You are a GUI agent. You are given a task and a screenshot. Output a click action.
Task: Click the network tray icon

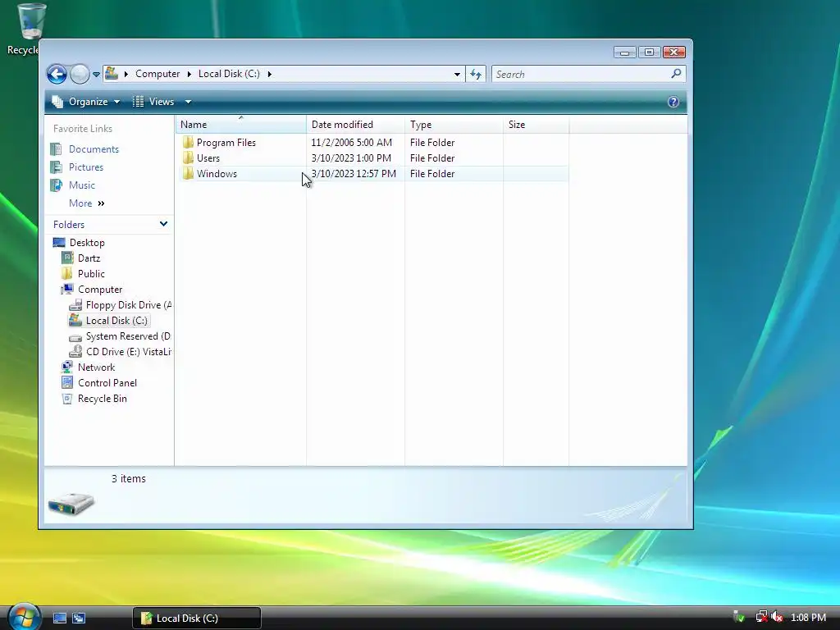761,617
